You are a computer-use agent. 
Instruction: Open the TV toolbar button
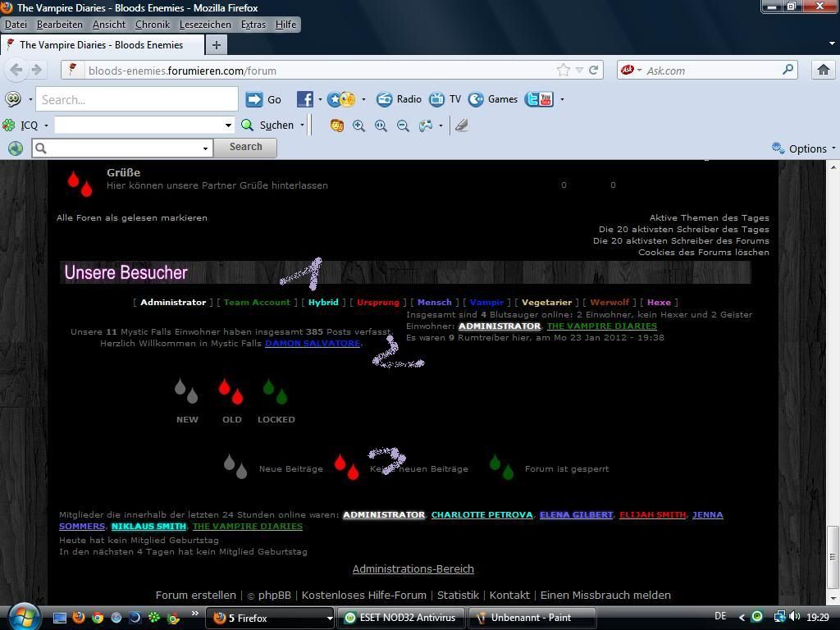pyautogui.click(x=445, y=99)
